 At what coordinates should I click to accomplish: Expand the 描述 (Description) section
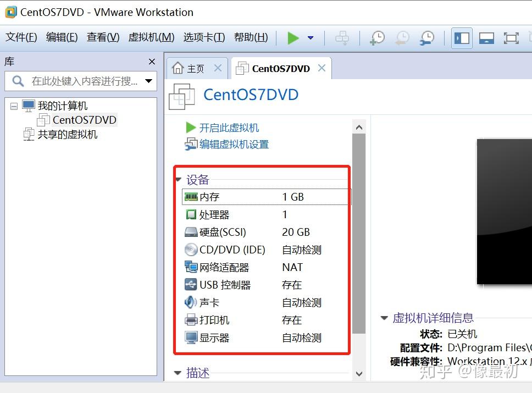pos(179,373)
